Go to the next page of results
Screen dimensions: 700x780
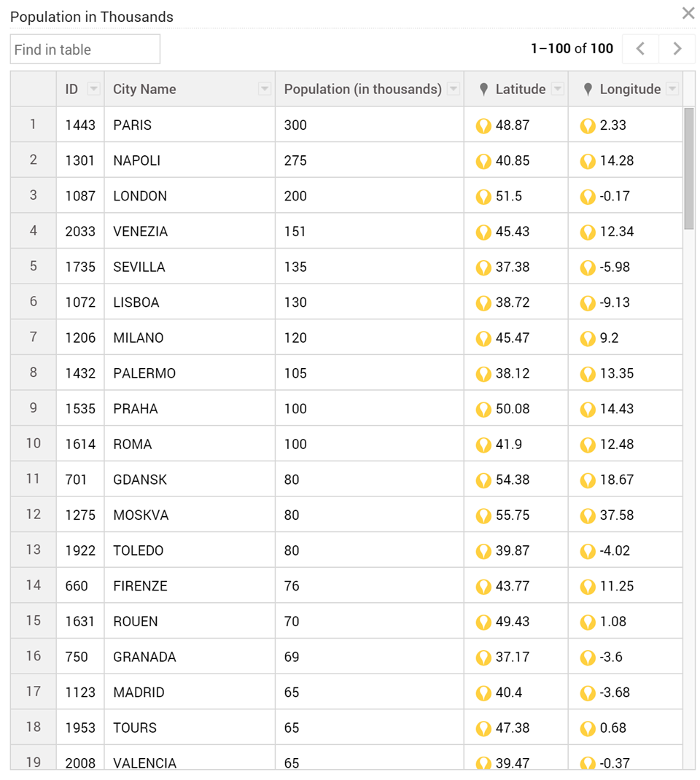click(677, 49)
